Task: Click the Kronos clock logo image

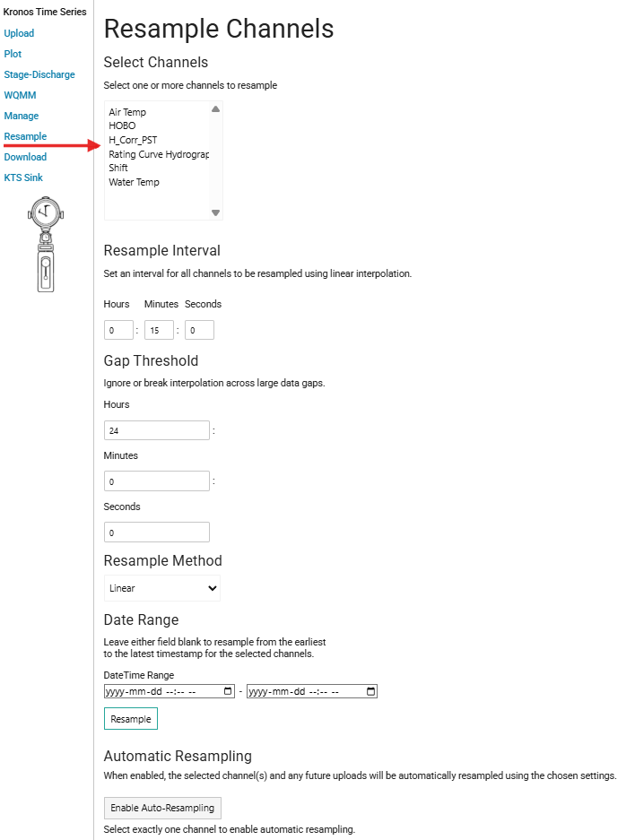Action: coord(46,244)
